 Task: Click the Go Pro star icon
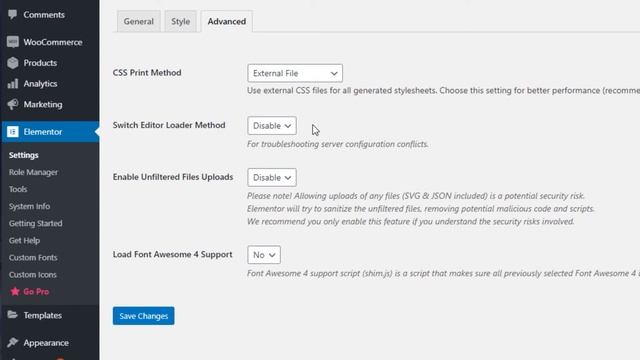pyautogui.click(x=15, y=291)
